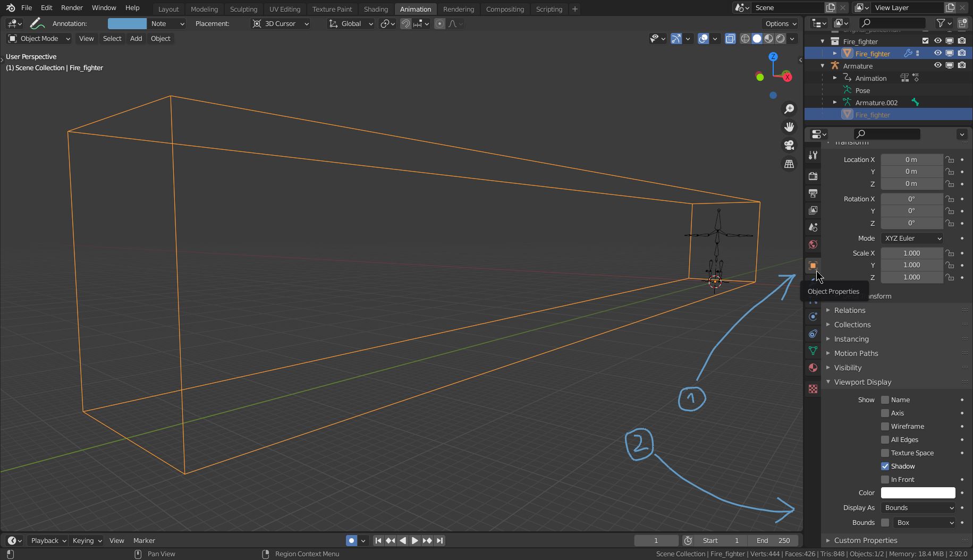
Task: Open the World properties tab
Action: pos(813,244)
